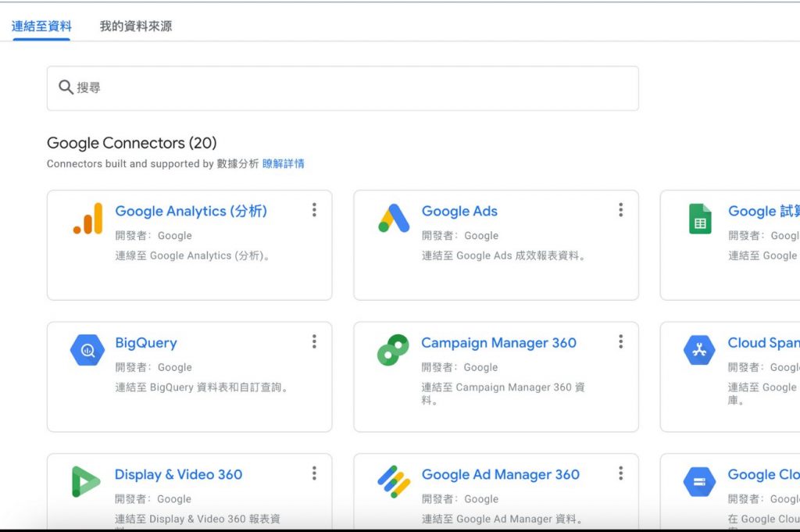Click the Google Ad Manager 360 icon
Viewport: 800px width, 532px height.
394,481
